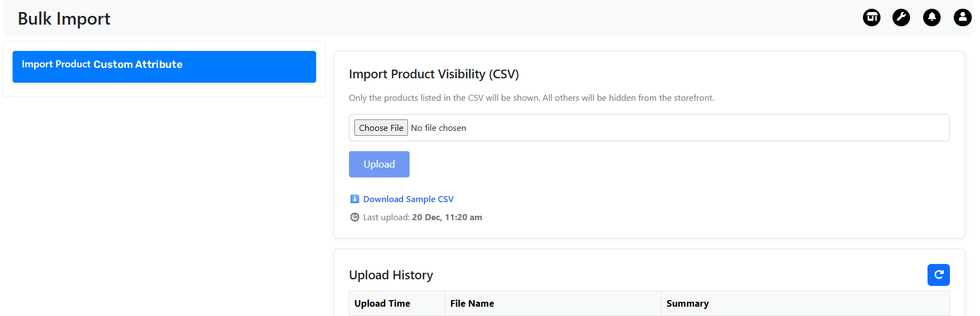
Task: Click the CSV visibility description text
Action: pyautogui.click(x=531, y=98)
